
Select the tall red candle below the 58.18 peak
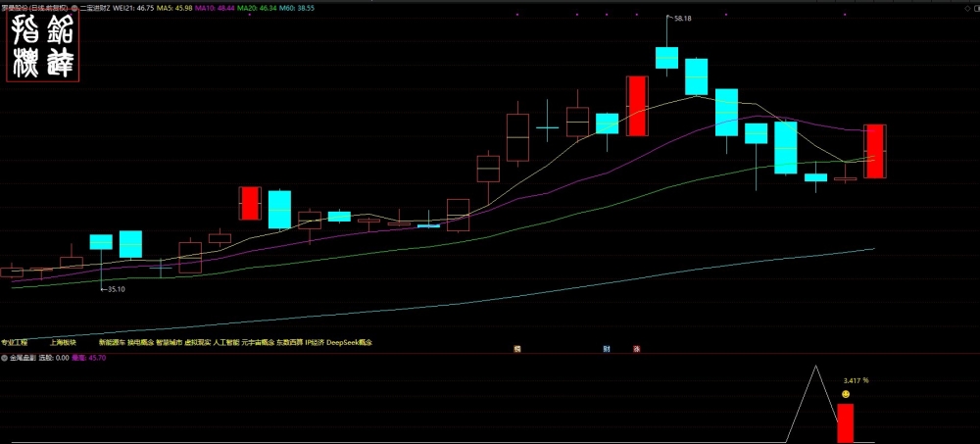click(x=637, y=106)
